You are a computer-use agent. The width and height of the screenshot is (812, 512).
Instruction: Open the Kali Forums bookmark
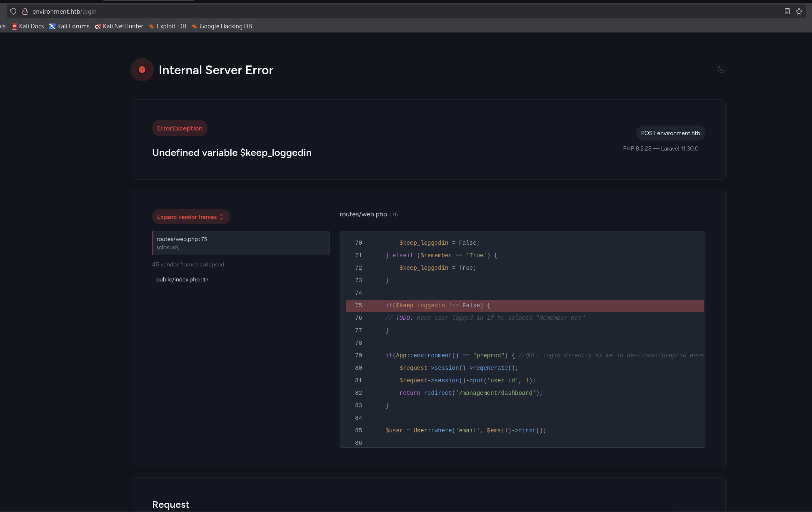click(x=69, y=26)
